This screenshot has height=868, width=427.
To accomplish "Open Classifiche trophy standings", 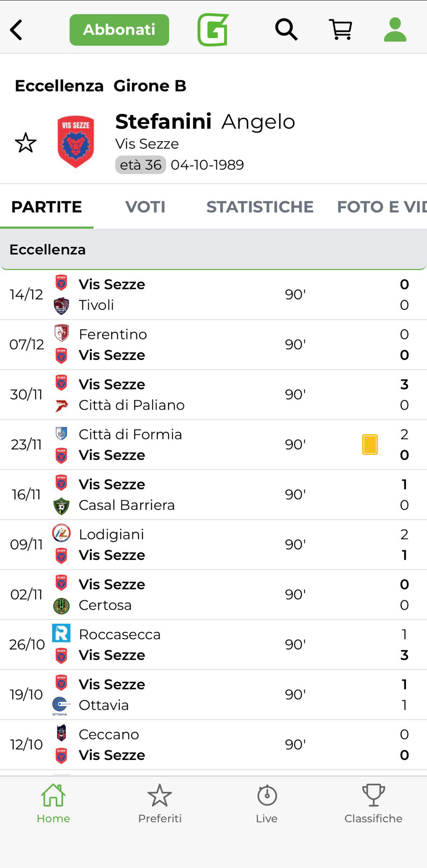I will [x=373, y=804].
